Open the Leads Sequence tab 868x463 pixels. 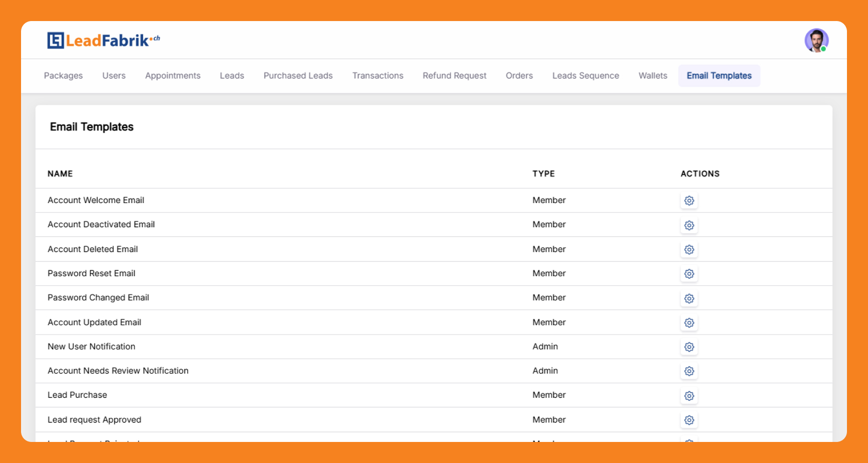pos(586,76)
